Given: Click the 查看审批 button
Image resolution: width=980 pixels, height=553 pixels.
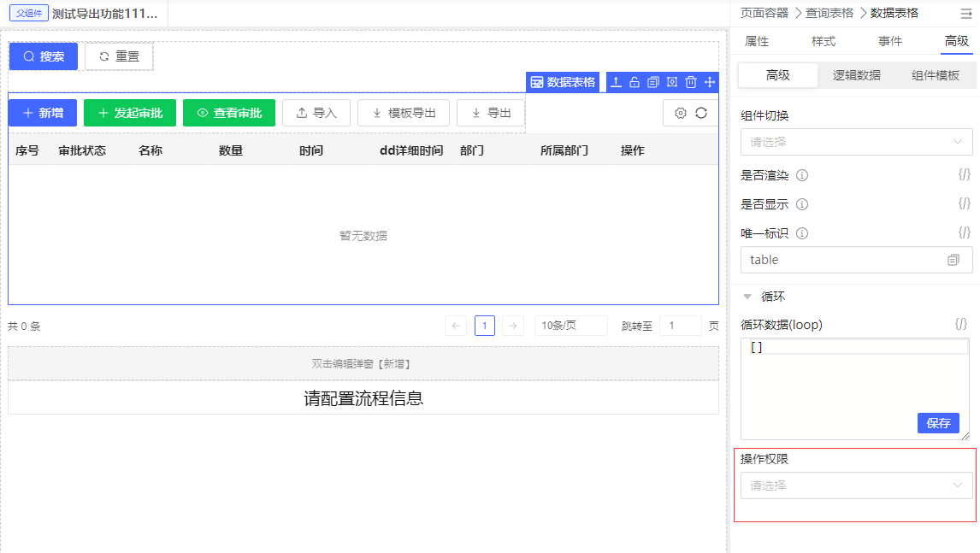Looking at the screenshot, I should pyautogui.click(x=228, y=113).
